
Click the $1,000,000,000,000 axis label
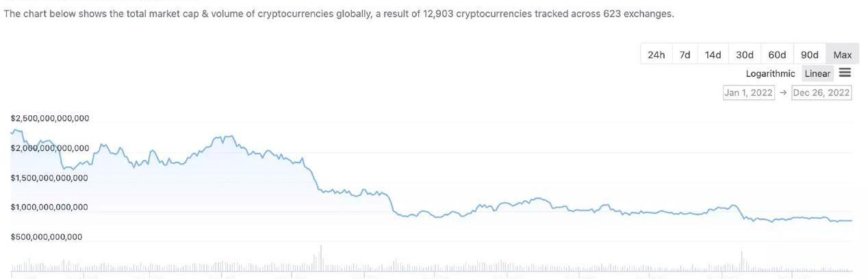[x=49, y=207]
